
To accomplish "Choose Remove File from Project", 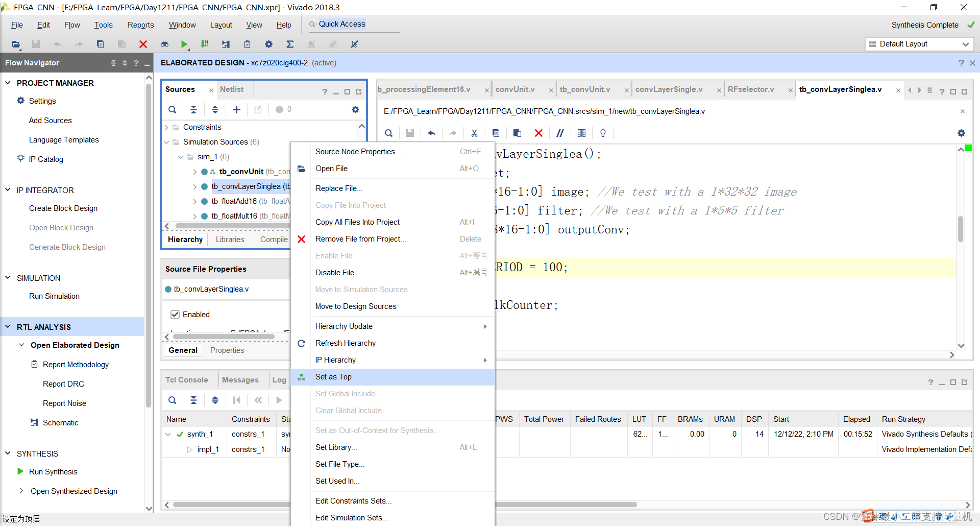I will tap(393, 239).
